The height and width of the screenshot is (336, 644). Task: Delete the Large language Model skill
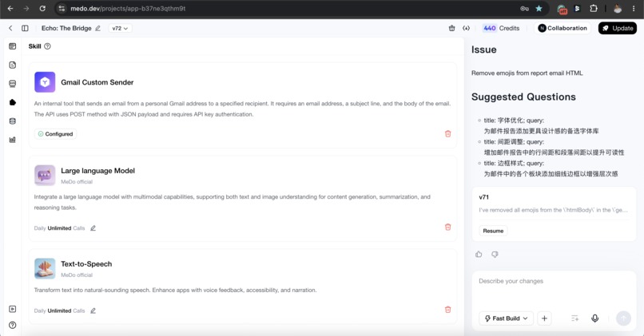click(447, 227)
